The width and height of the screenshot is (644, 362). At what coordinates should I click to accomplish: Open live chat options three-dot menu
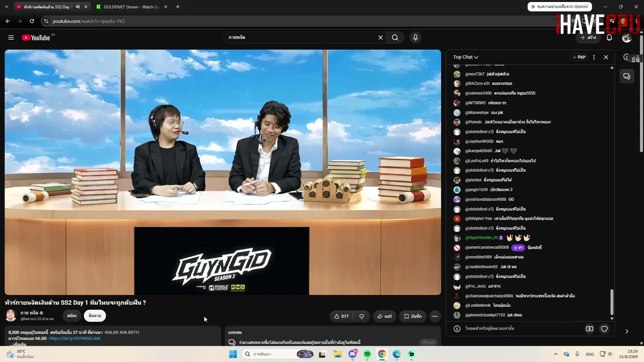594,57
